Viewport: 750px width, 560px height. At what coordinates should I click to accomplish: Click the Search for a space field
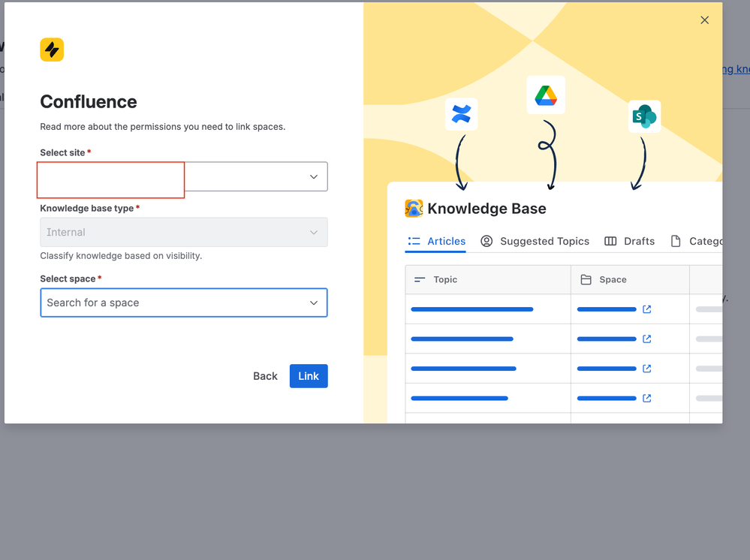[184, 303]
